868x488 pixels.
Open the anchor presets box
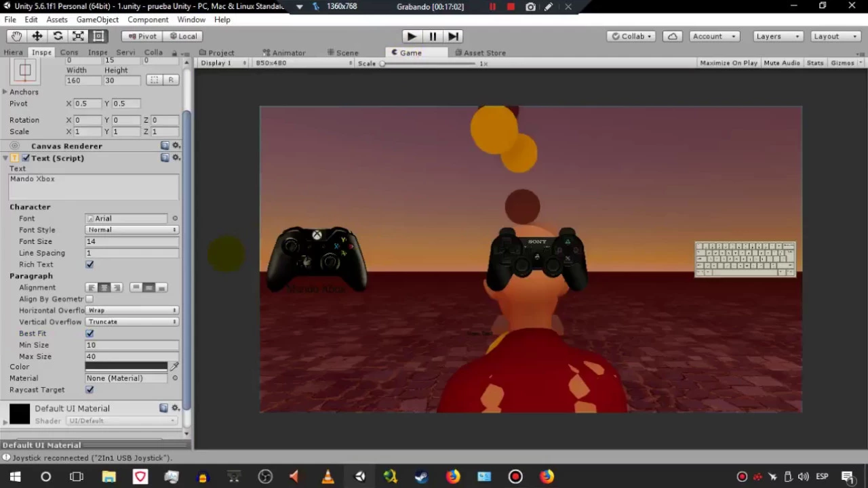pos(25,70)
